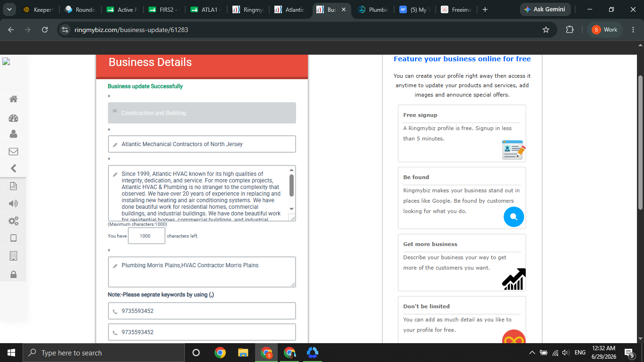Click the description text area scrollbar thumb
This screenshot has width=644, height=362.
(x=291, y=185)
